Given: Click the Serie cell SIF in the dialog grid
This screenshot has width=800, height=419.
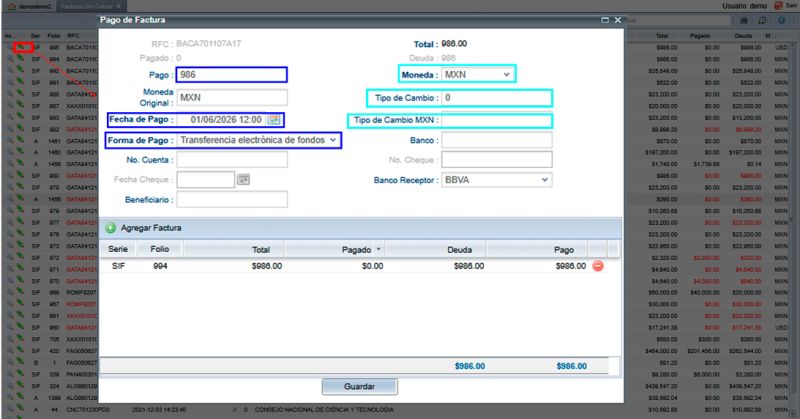Looking at the screenshot, I should pyautogui.click(x=118, y=266).
